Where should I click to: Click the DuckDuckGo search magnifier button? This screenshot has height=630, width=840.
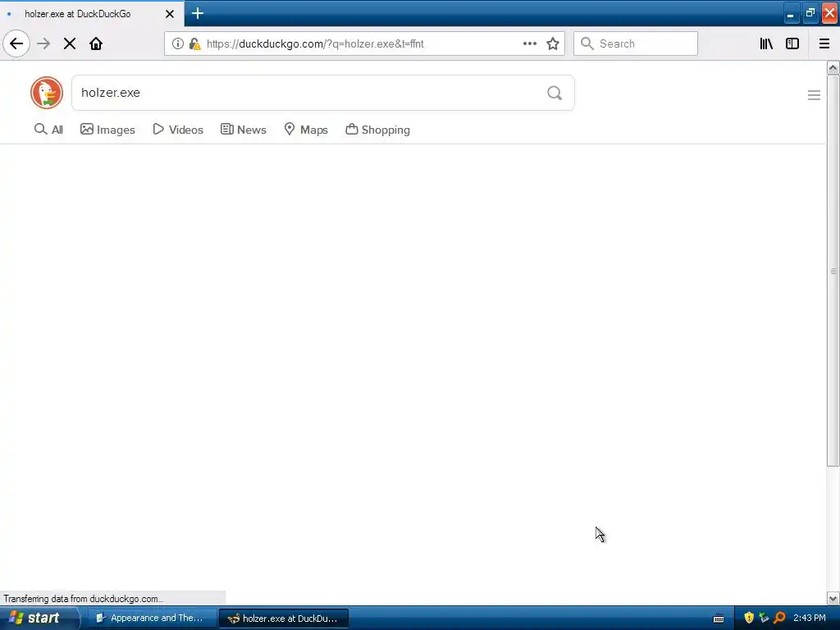click(x=555, y=94)
